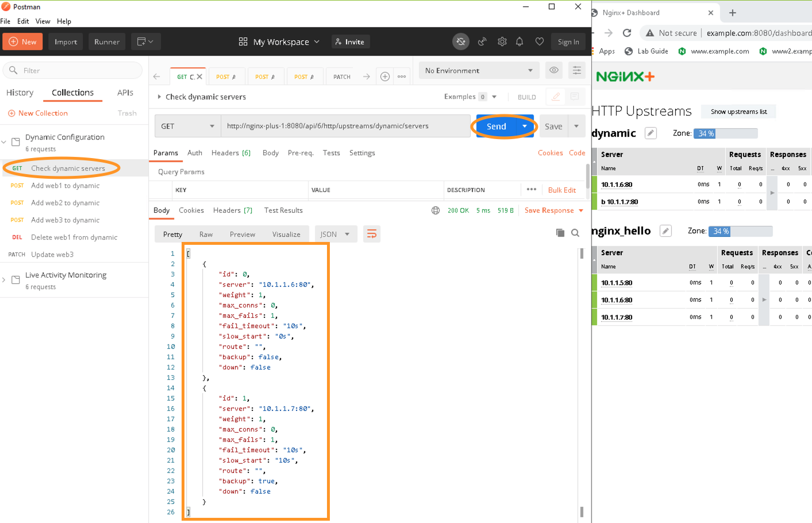Toggle line wrap icon in response toolbar
The width and height of the screenshot is (812, 523).
(x=372, y=234)
